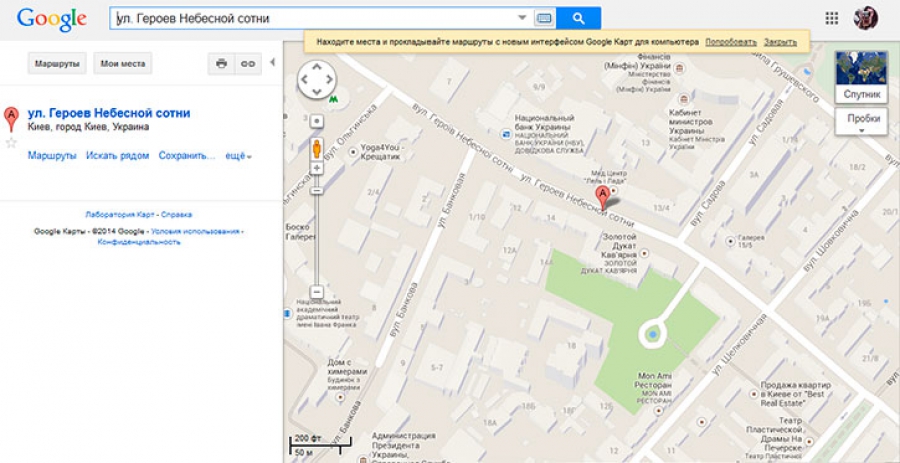Click the Google logo
The image size is (900, 463).
click(x=52, y=20)
